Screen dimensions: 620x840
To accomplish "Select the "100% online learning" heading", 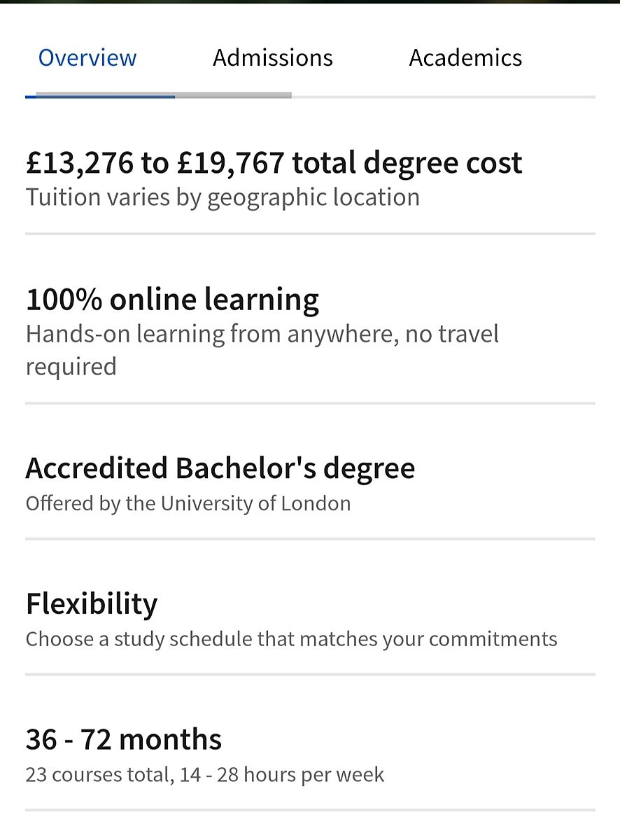I will (172, 300).
